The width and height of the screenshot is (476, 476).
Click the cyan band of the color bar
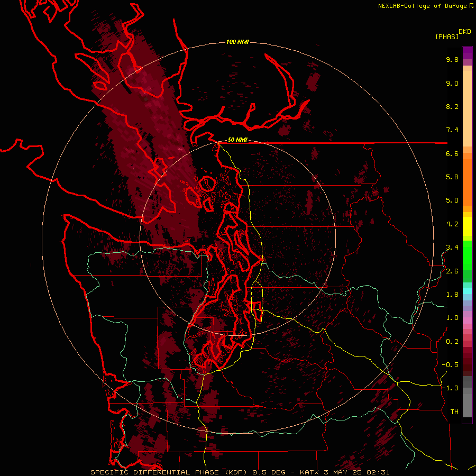[x=467, y=290]
